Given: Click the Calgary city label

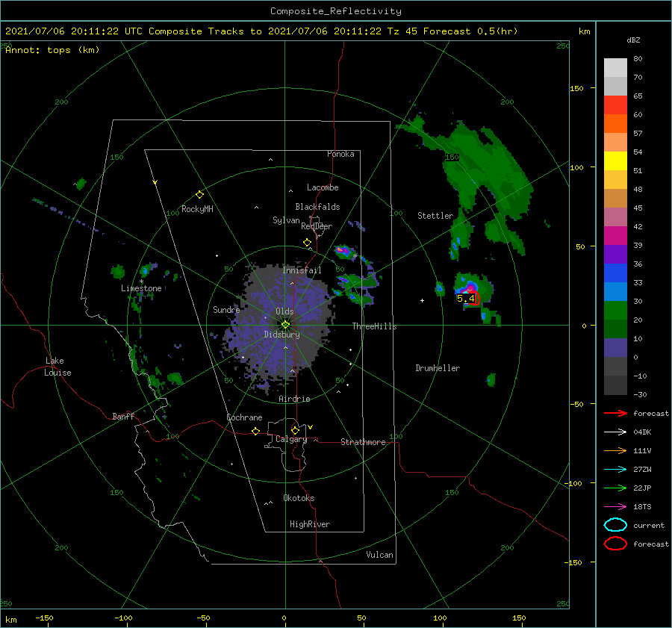Looking at the screenshot, I should (291, 439).
